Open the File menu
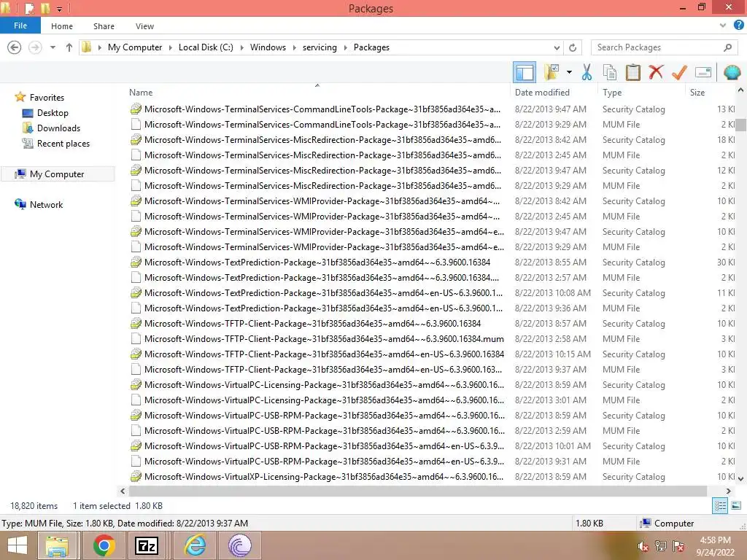 20,26
